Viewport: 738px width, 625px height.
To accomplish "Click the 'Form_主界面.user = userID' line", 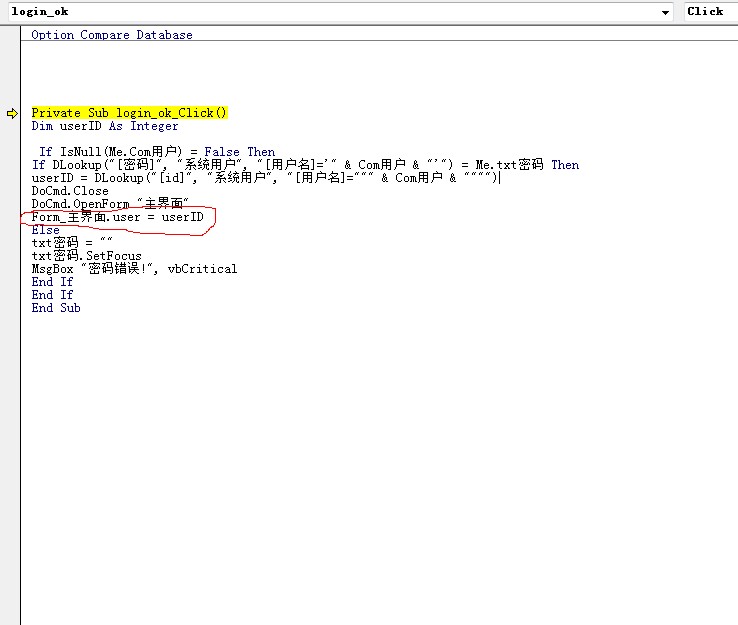I will pyautogui.click(x=117, y=217).
